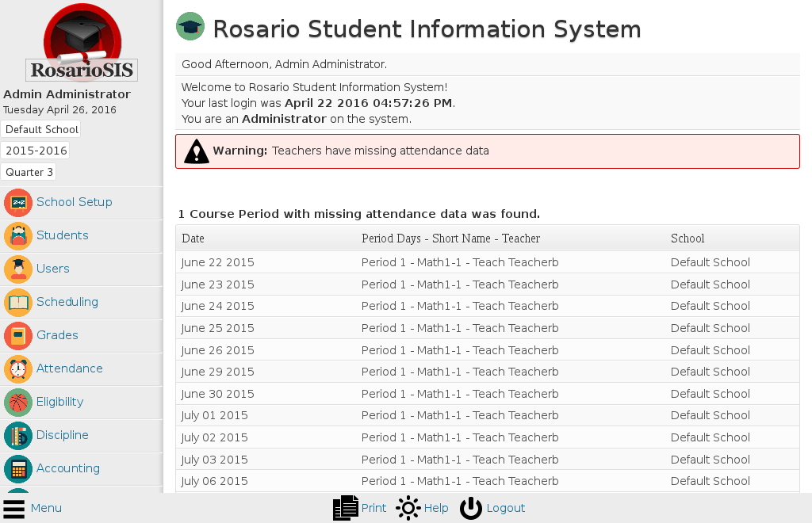Click the Help gear icon
812x523 pixels.
(408, 508)
